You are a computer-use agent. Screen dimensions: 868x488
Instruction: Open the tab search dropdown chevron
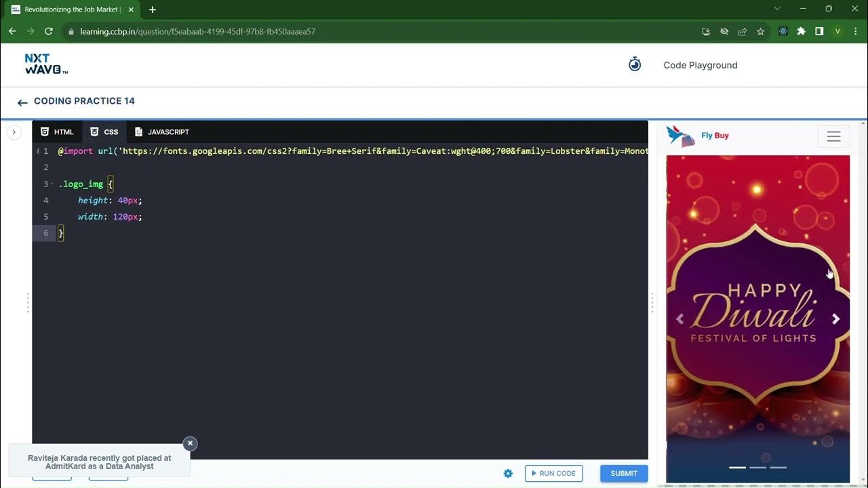[x=777, y=9]
